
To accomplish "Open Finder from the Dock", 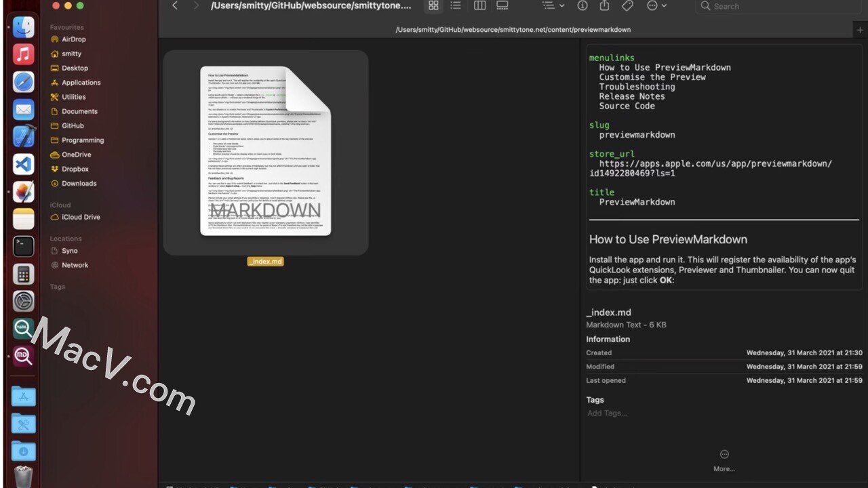I will pos(24,27).
